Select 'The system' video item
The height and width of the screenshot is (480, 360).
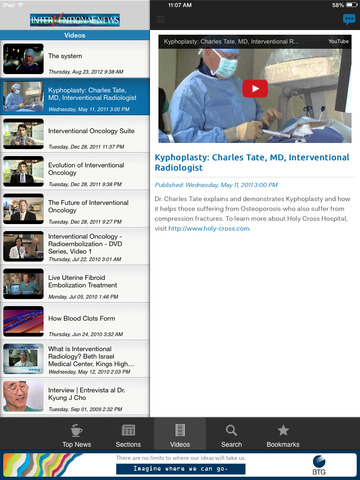[75, 59]
